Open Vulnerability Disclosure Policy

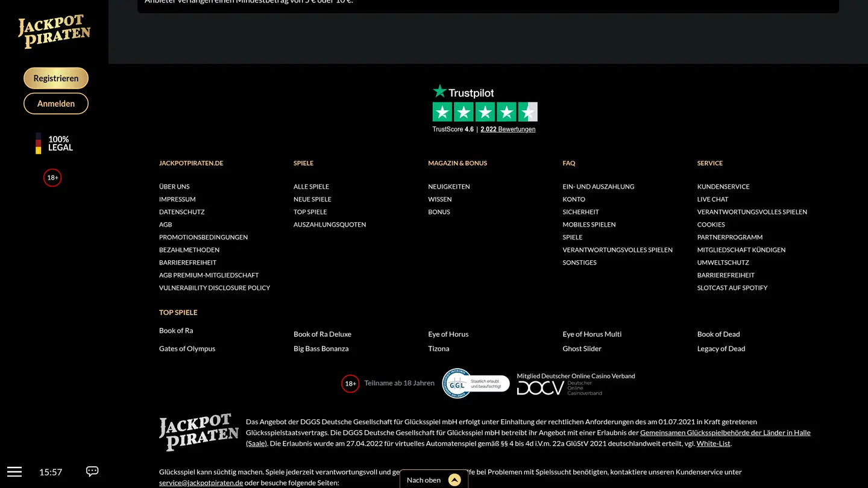click(215, 288)
